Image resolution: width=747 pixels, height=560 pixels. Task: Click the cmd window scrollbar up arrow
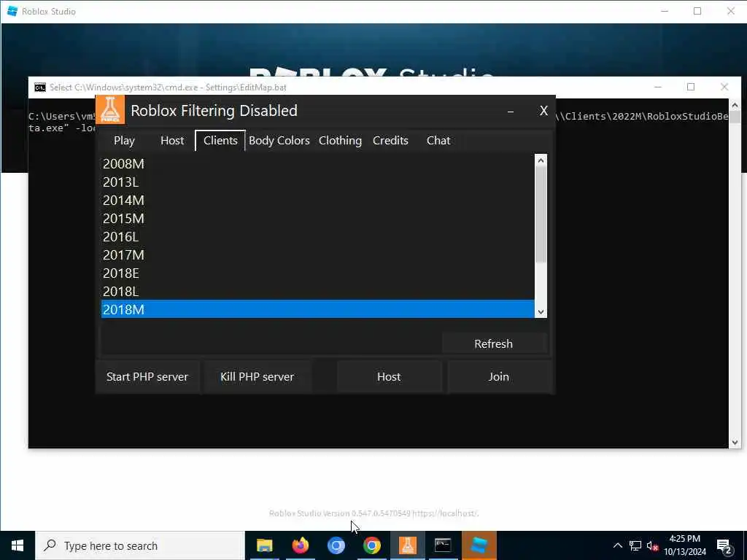(735, 105)
